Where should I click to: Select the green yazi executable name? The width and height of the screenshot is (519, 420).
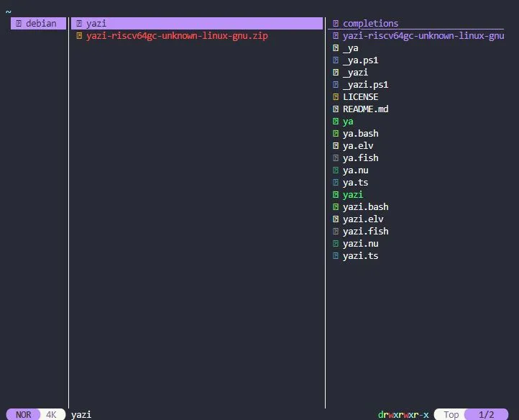tap(353, 195)
